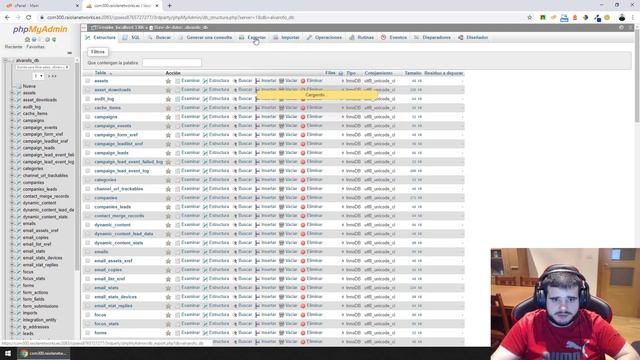Image resolution: width=640 pixels, height=360 pixels.
Task: Expand companies node in navigation tree
Action: pyautogui.click(x=12, y=182)
